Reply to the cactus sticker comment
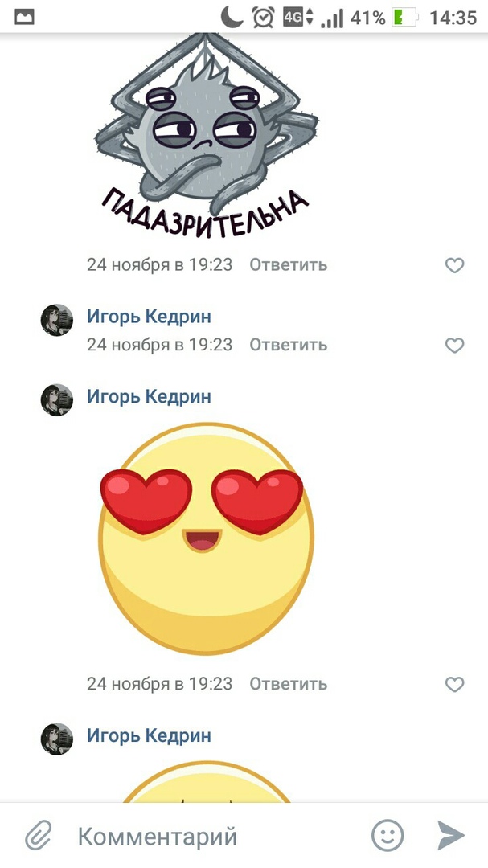488x868 pixels. tap(288, 265)
